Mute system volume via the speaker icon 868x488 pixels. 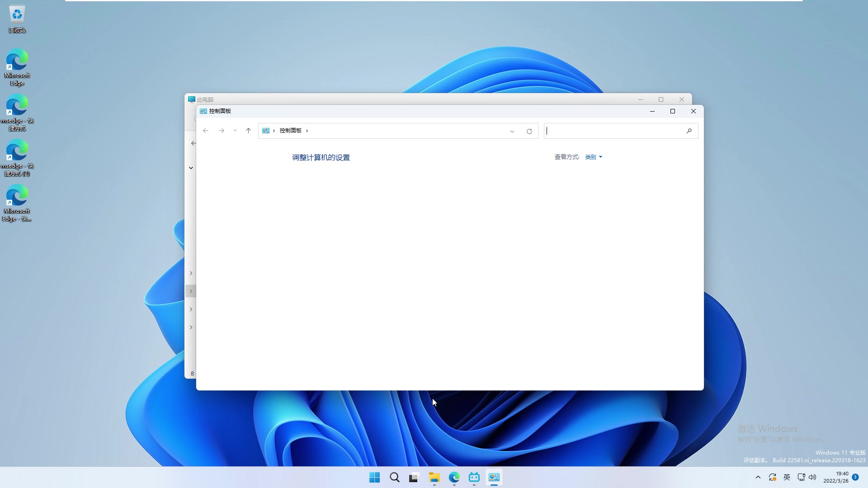(812, 477)
